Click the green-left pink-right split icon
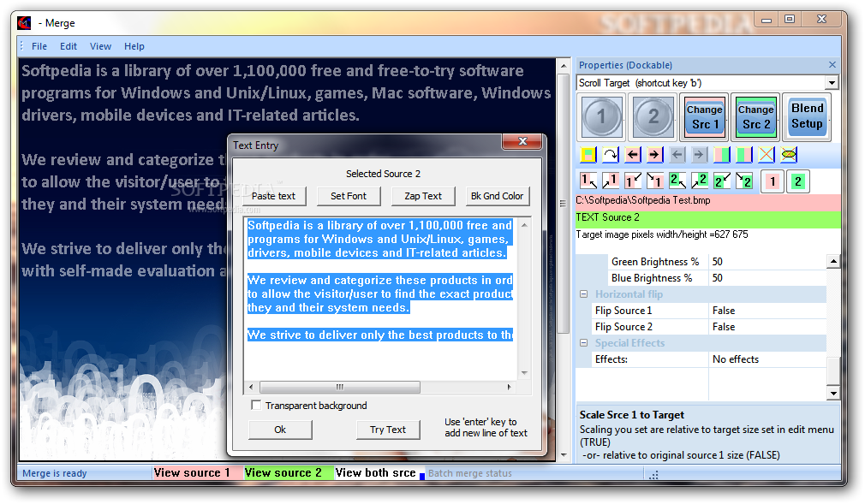 pyautogui.click(x=744, y=155)
